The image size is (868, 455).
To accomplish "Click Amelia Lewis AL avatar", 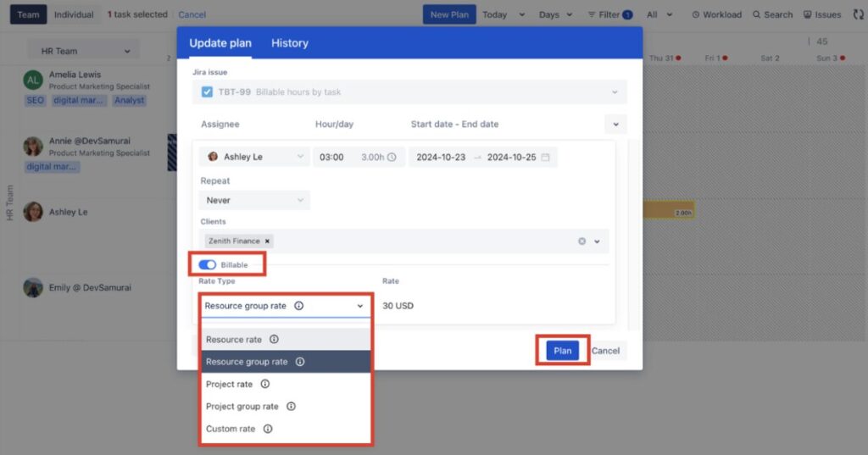I will click(33, 80).
